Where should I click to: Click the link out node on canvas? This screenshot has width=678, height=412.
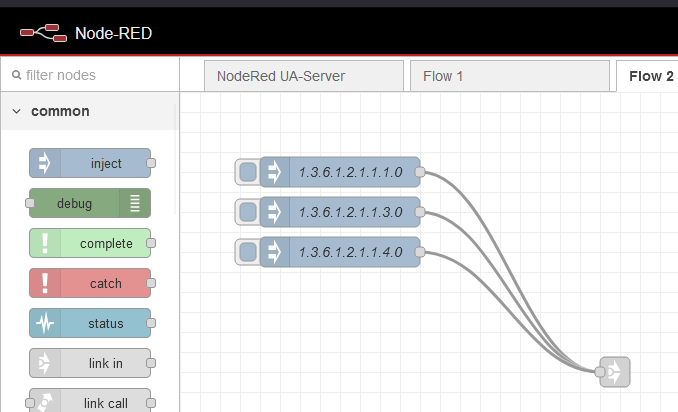click(x=615, y=372)
